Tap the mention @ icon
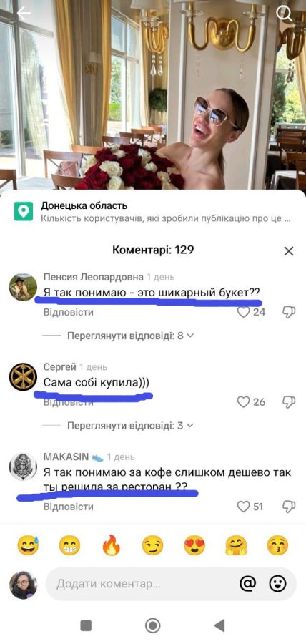The width and height of the screenshot is (306, 644). click(247, 583)
